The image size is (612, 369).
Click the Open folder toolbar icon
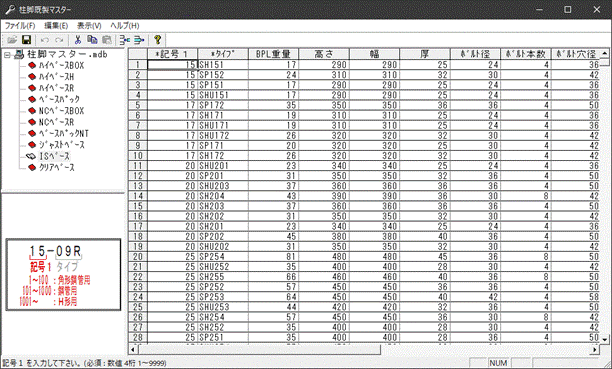pyautogui.click(x=12, y=40)
